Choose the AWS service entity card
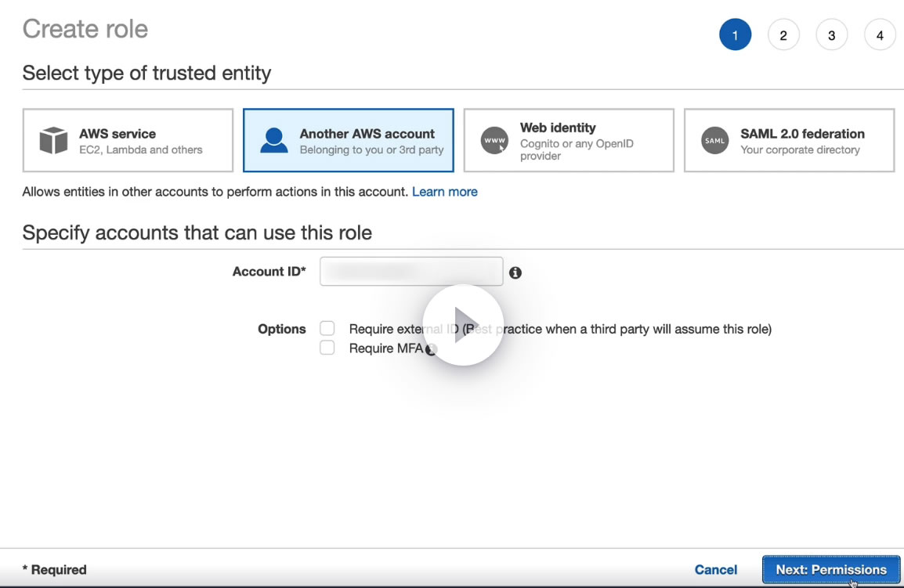Viewport: 904px width, 588px height. 128,141
